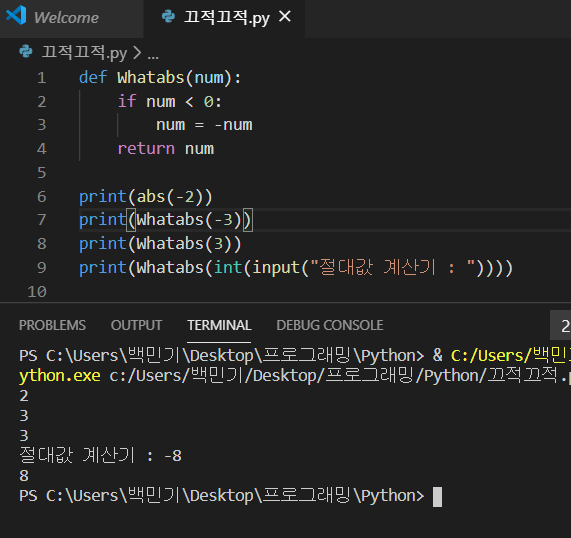The width and height of the screenshot is (571, 538).
Task: Click the print(Whatabs(-3)) line
Action: tap(165, 220)
